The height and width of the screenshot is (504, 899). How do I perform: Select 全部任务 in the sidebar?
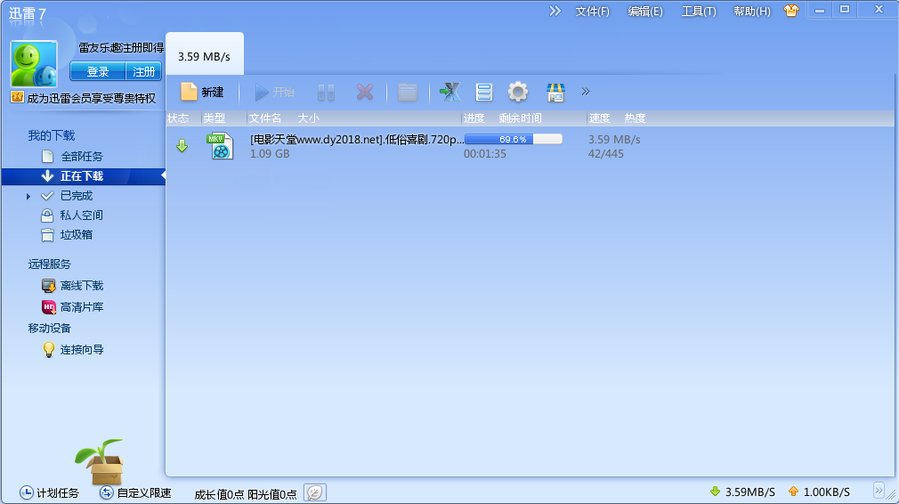(x=81, y=156)
